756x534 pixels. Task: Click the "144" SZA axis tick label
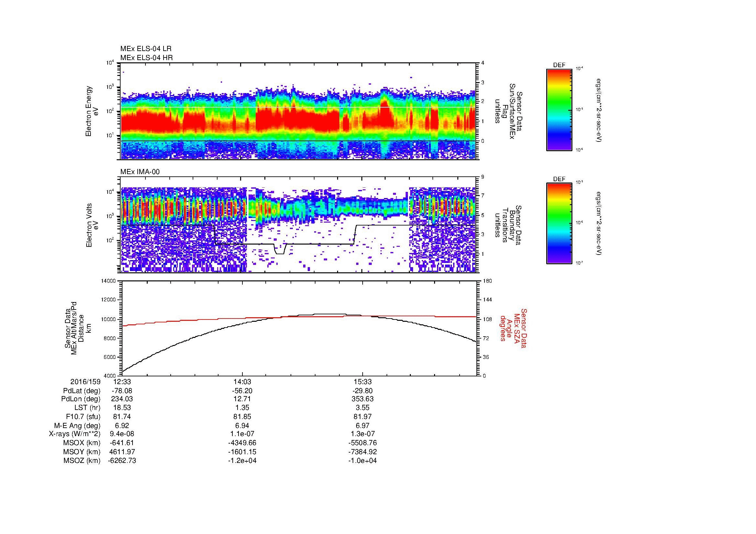[487, 300]
